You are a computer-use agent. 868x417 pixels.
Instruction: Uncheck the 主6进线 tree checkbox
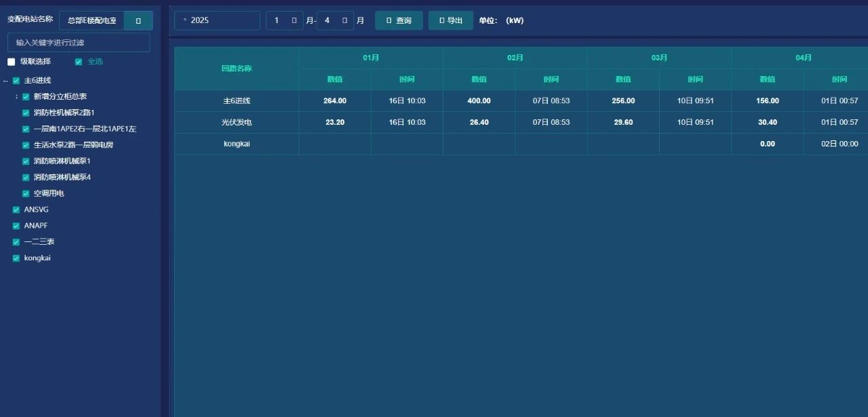pyautogui.click(x=16, y=81)
